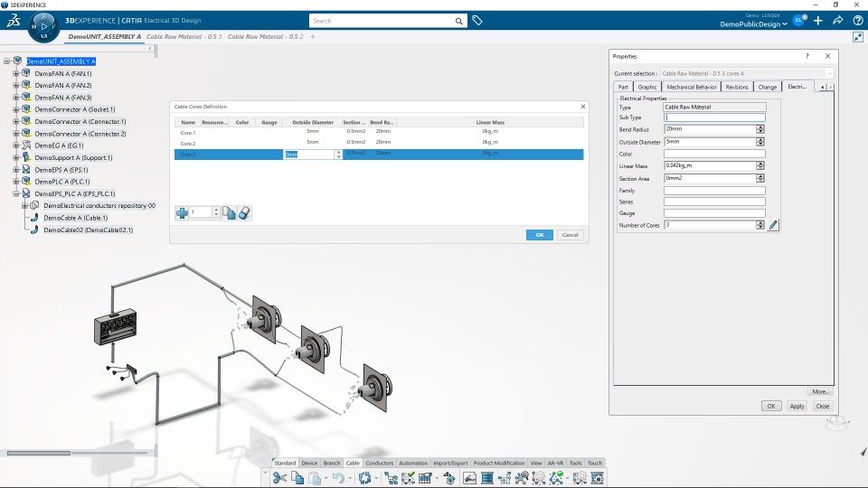Click the Apply button in Properties
This screenshot has height=488, width=868.
[x=797, y=406]
